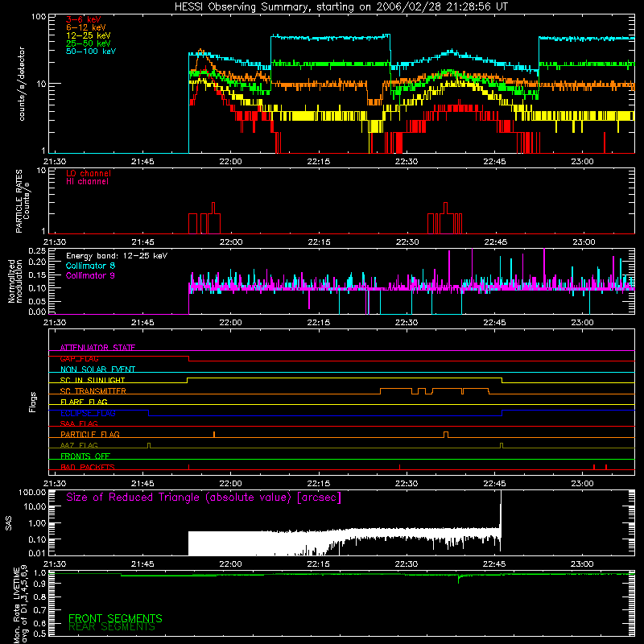Click the 21:45 tick label under particle rates plot
Image resolution: width=644 pixels, height=644 pixels.
(x=142, y=242)
